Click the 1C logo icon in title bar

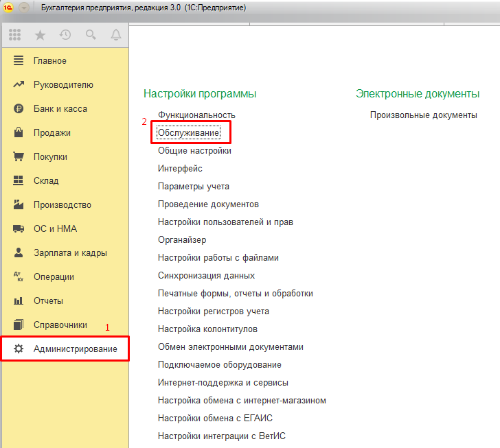click(x=8, y=8)
